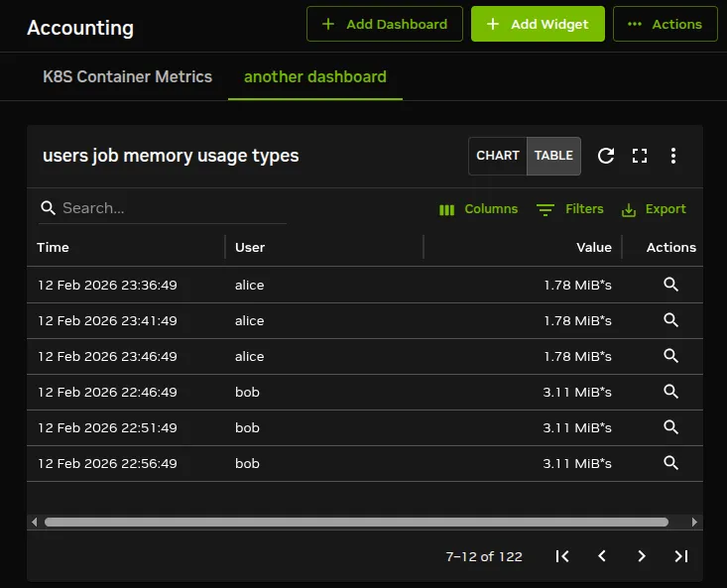Export the table data
The width and height of the screenshot is (727, 588).
pos(654,209)
